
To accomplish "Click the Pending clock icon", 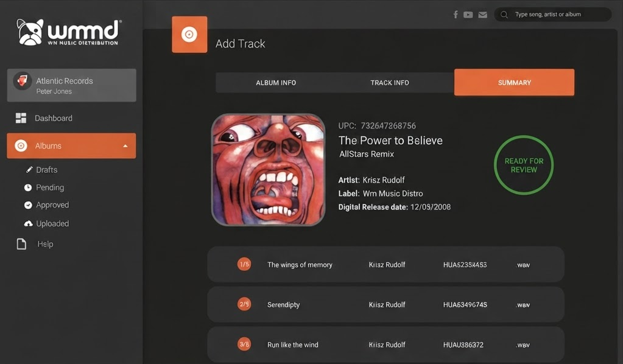I will click(x=28, y=187).
